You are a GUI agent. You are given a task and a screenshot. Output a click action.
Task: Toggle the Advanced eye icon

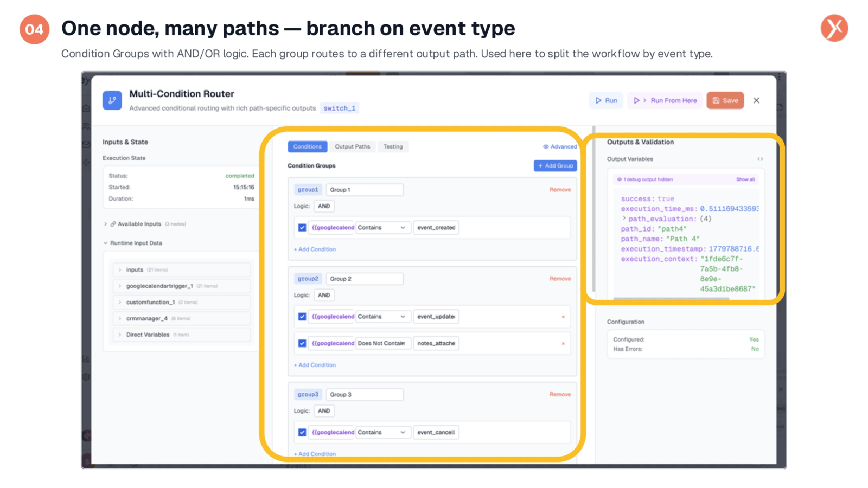tap(546, 146)
